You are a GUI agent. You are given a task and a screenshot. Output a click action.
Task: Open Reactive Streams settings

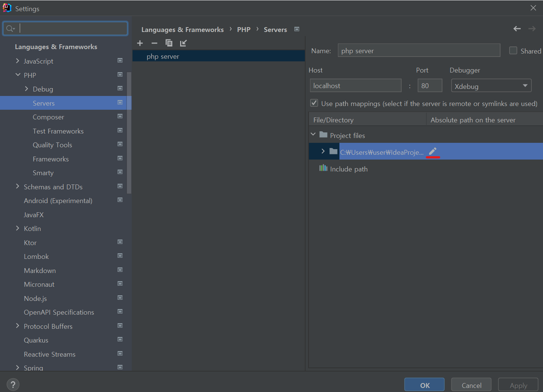point(49,354)
